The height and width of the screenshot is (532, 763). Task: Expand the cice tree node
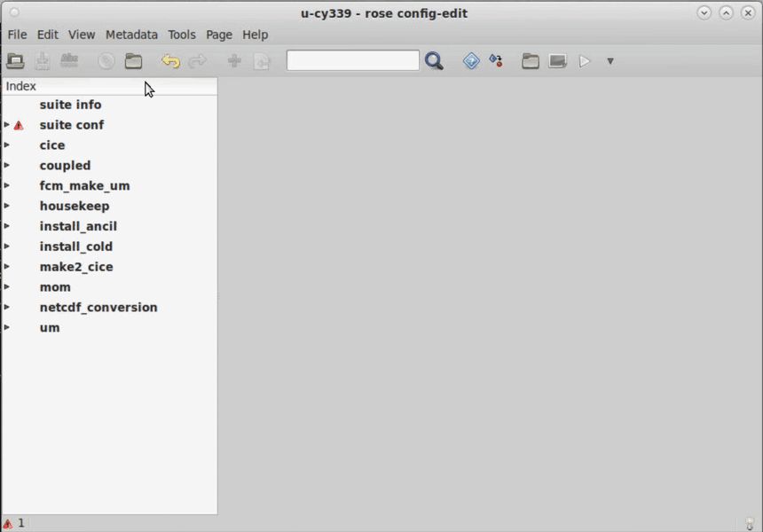[x=7, y=145]
